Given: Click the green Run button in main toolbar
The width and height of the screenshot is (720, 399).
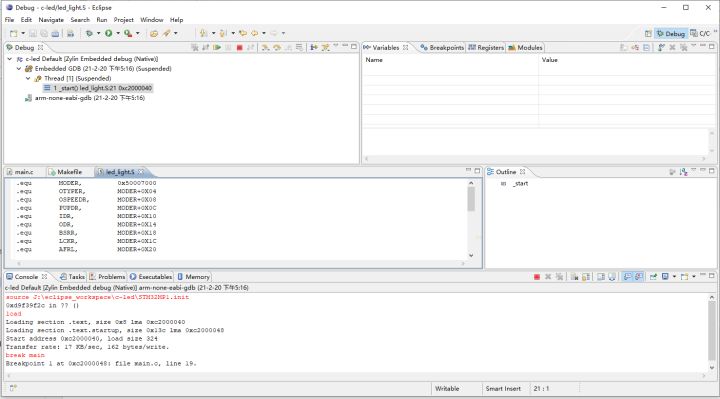Looking at the screenshot, I should pos(109,33).
